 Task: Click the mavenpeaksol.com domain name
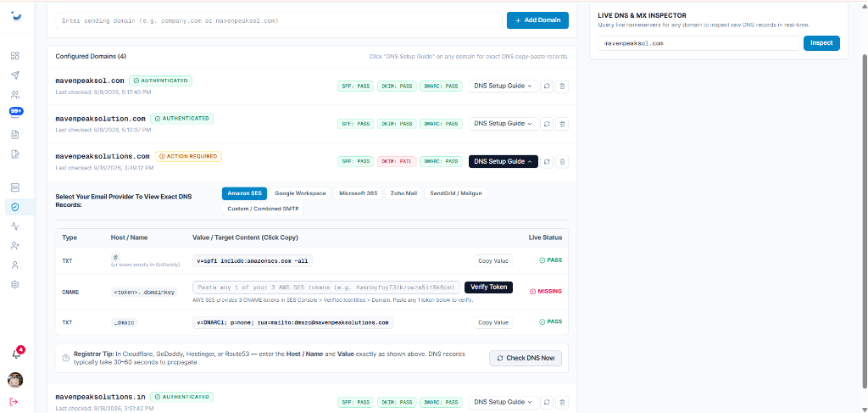click(x=90, y=81)
